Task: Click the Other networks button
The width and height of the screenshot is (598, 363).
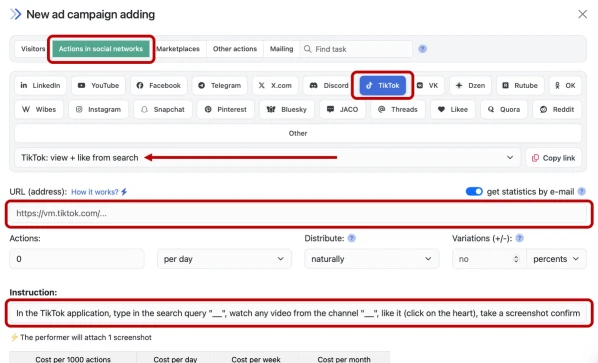Action: click(298, 133)
